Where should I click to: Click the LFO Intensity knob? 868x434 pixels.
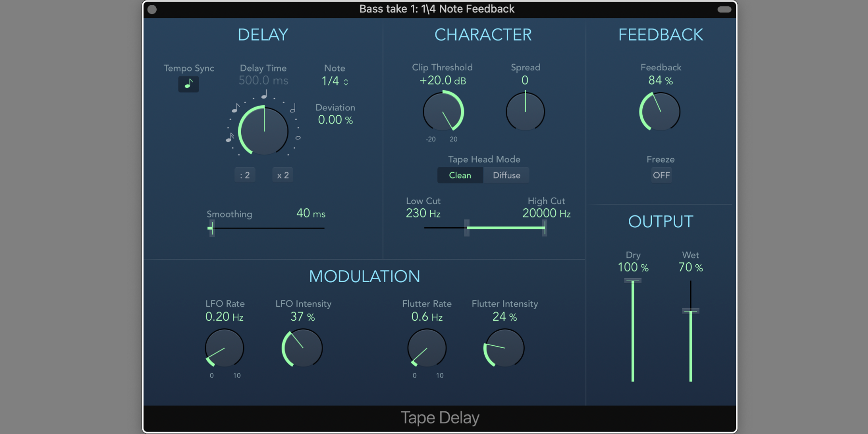pyautogui.click(x=302, y=348)
